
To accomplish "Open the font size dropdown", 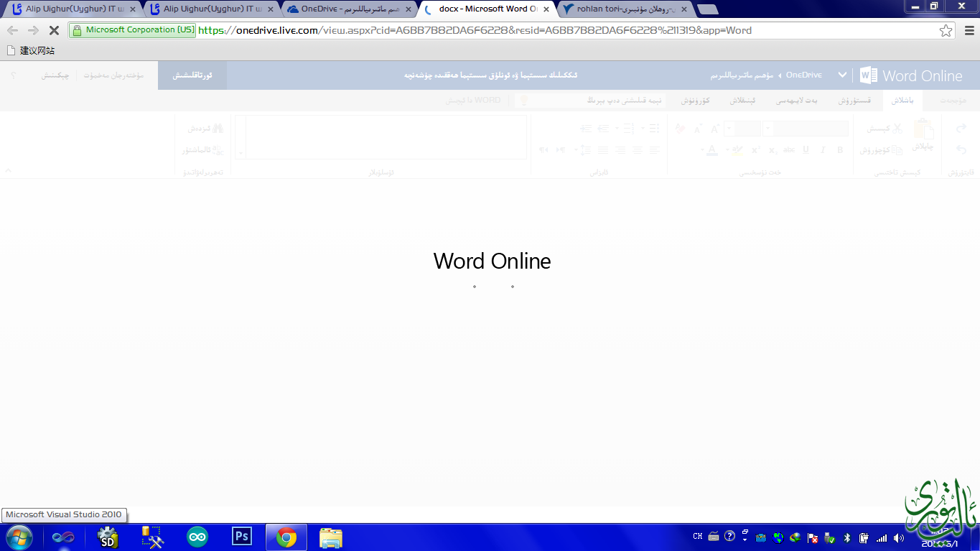I will (729, 129).
